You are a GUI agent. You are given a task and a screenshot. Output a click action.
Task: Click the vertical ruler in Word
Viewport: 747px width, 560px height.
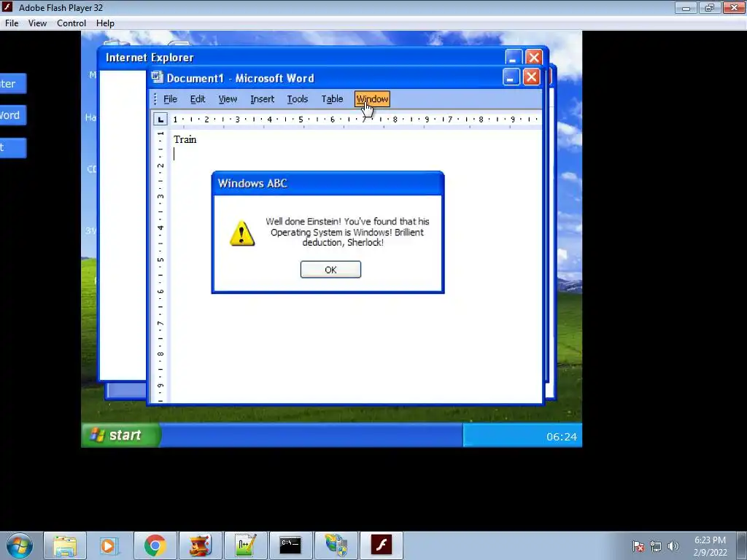coord(160,265)
